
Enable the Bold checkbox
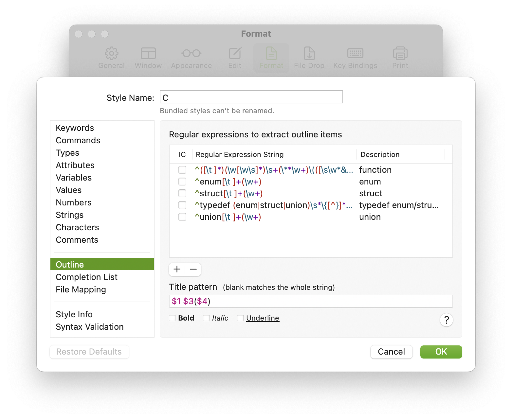click(x=172, y=318)
